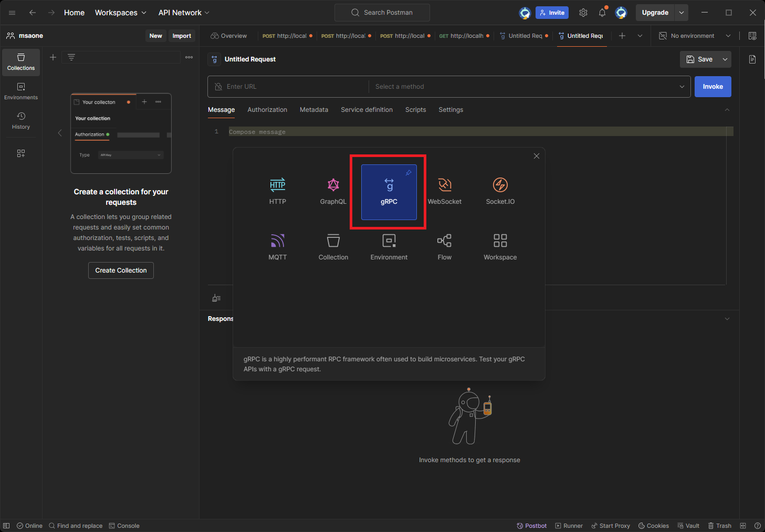Screen dimensions: 765x532
Task: Open the configure sidebar apps icon
Action: click(x=21, y=153)
